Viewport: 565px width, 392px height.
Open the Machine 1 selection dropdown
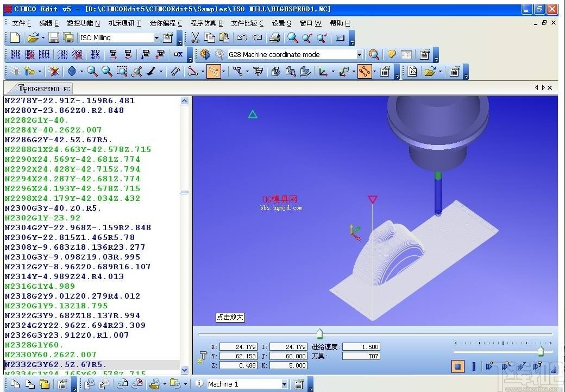[x=284, y=384]
